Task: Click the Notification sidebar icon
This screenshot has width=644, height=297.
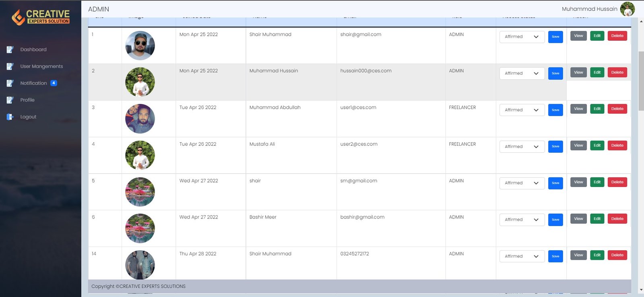Action: click(10, 83)
